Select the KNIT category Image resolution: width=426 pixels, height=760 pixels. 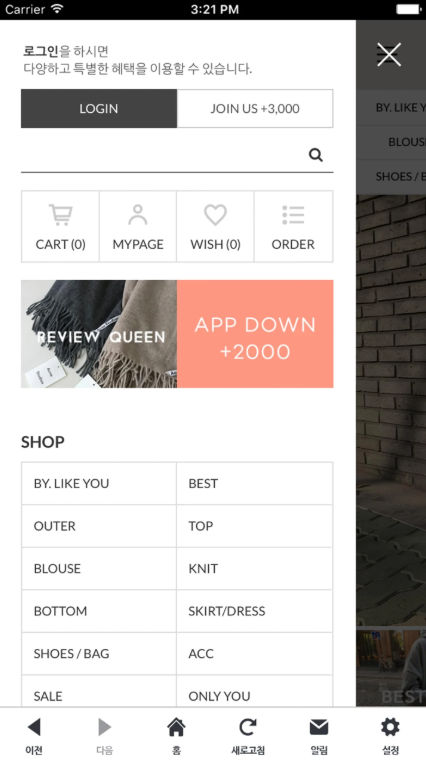point(254,569)
